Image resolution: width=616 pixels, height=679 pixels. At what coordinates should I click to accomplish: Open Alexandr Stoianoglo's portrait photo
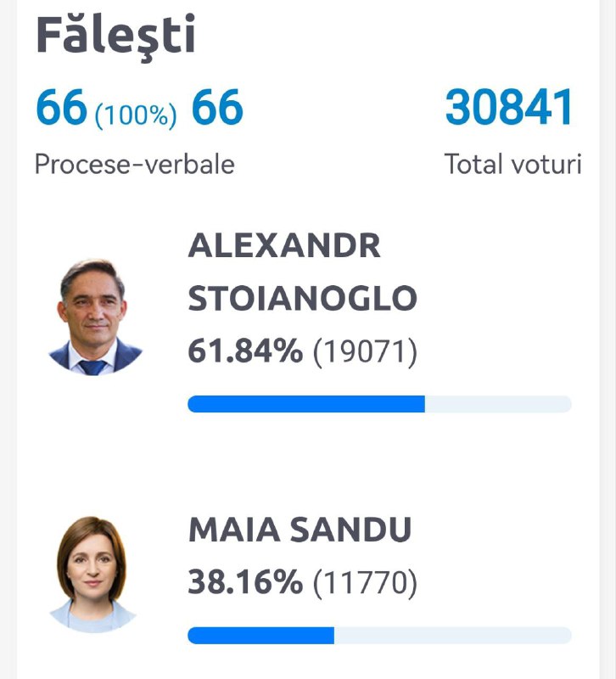(x=95, y=317)
